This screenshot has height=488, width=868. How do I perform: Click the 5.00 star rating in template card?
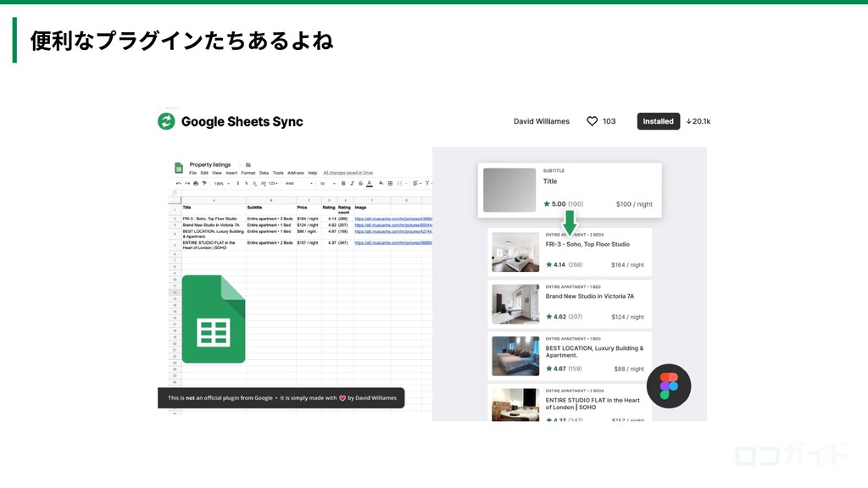click(x=554, y=203)
